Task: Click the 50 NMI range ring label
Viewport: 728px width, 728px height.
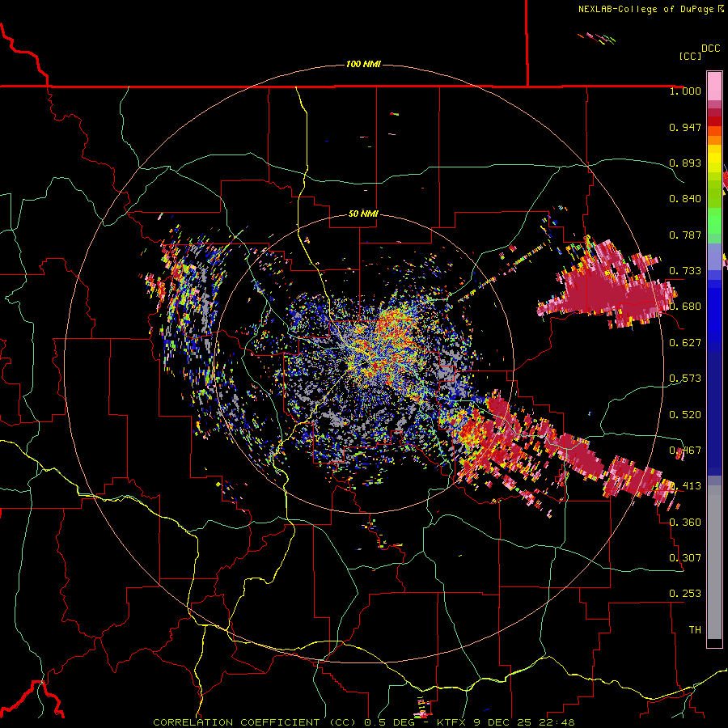Action: (x=363, y=214)
